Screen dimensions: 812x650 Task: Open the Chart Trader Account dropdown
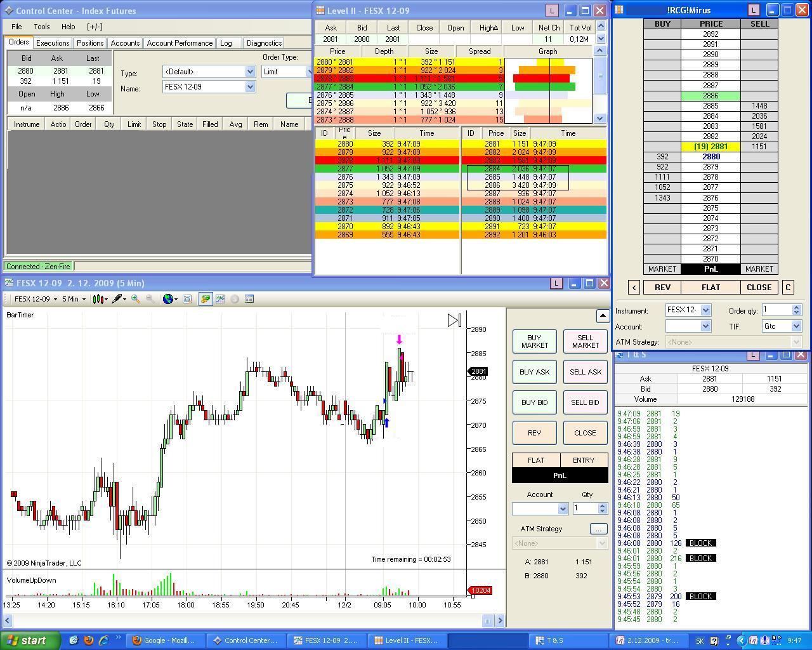(x=562, y=509)
